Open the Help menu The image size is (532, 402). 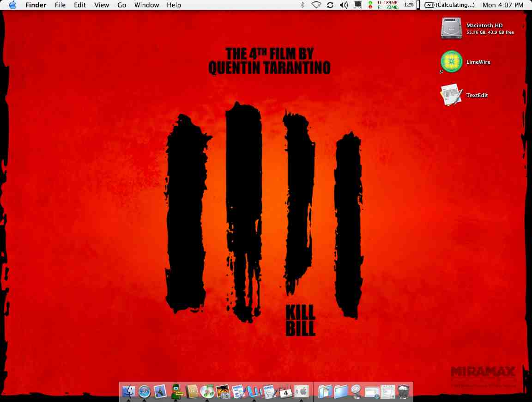pyautogui.click(x=174, y=5)
